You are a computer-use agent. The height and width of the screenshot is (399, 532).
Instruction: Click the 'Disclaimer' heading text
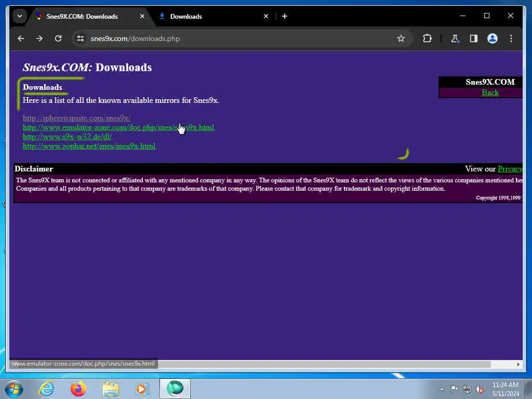[34, 169]
